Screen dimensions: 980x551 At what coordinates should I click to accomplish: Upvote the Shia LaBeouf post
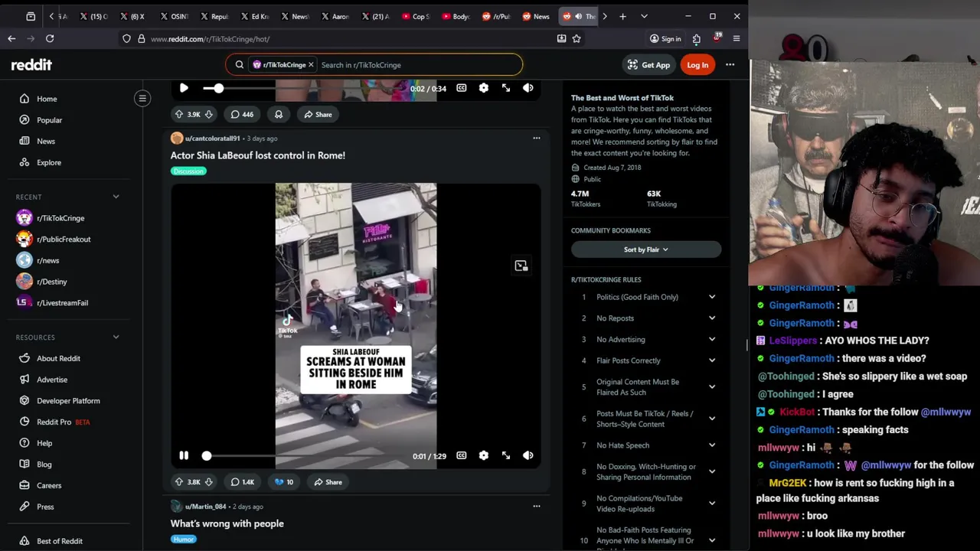[x=178, y=482]
